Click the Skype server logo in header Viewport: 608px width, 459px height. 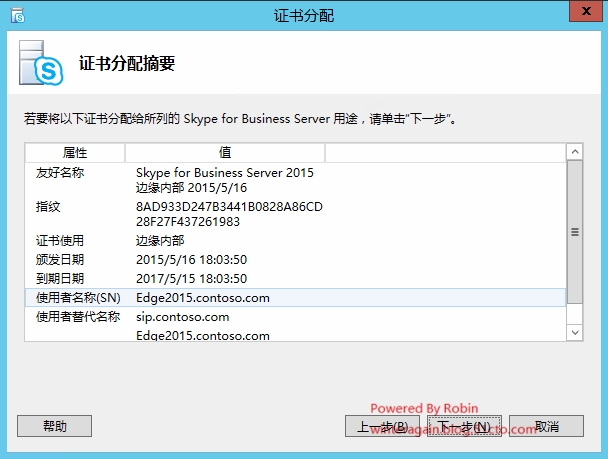41,63
